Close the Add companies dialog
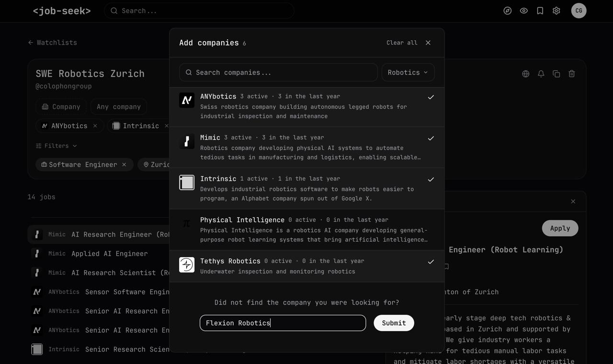This screenshot has height=364, width=613. coord(428,43)
